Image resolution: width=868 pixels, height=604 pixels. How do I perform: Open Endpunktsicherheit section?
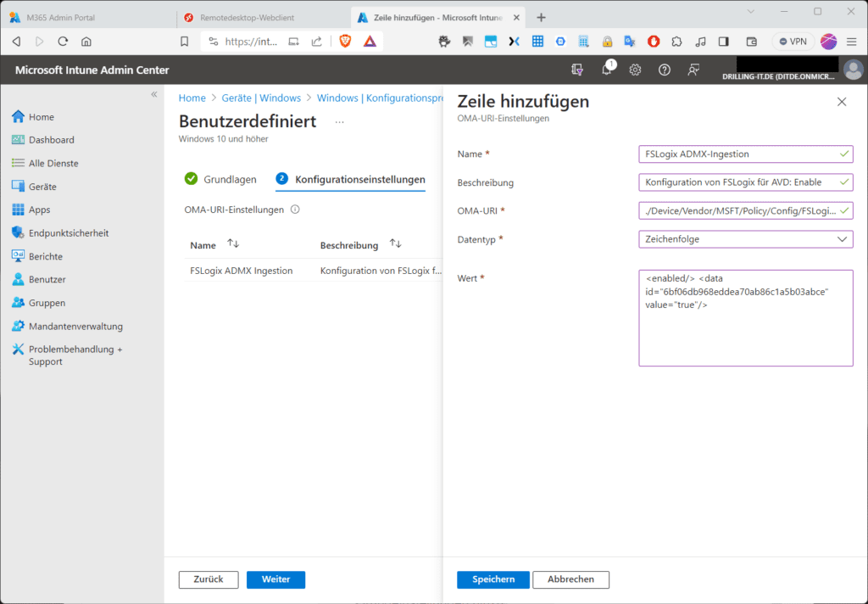coord(60,233)
